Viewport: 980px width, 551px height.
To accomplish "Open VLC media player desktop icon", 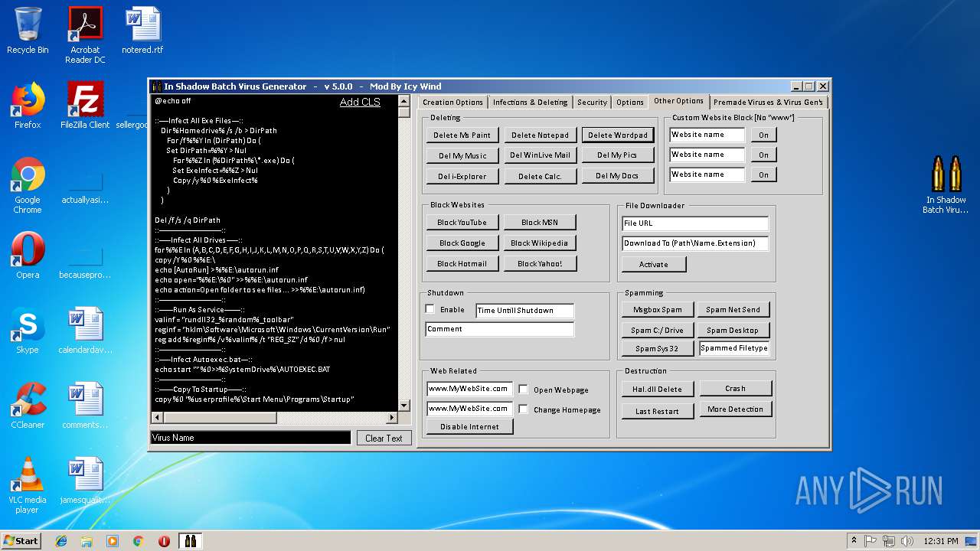I will point(28,485).
